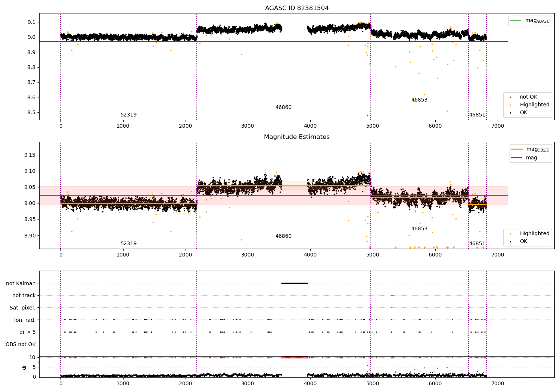Click obsid label 46853 in Magnitude Estimates plot
This screenshot has width=560, height=392.
[x=419, y=229]
